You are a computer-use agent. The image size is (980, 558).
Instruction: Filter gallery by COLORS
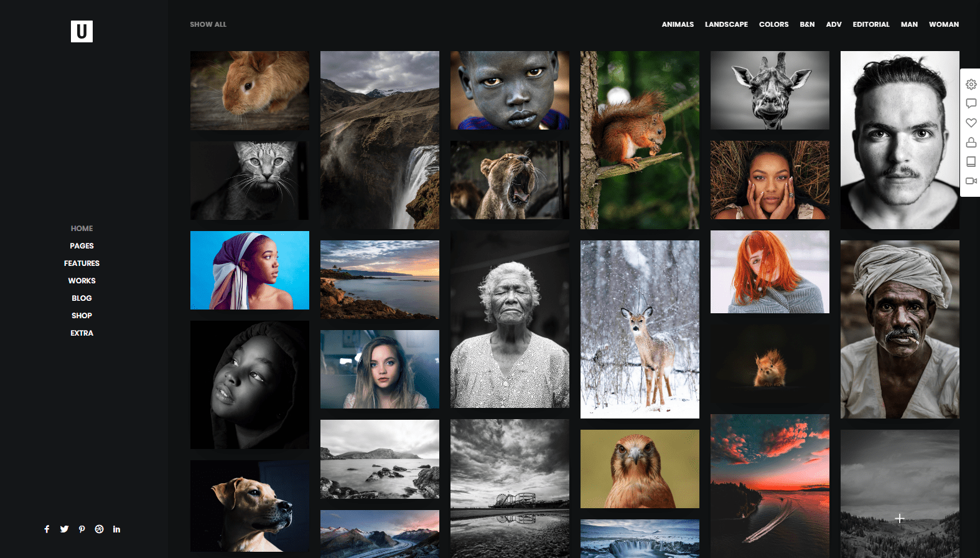[x=773, y=24]
